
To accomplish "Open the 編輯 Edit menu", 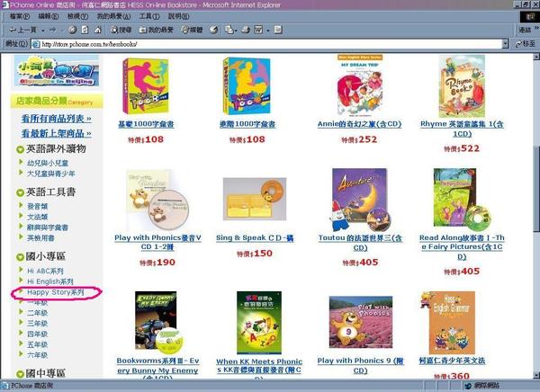I will pyautogui.click(x=49, y=16).
